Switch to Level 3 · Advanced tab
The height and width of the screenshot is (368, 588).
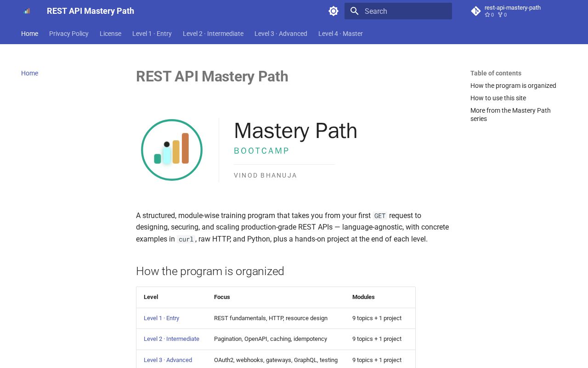click(281, 34)
